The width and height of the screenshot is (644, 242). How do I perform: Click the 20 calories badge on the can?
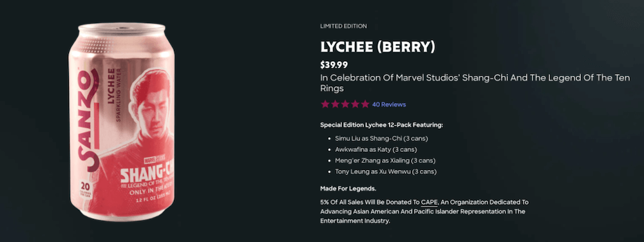click(86, 189)
